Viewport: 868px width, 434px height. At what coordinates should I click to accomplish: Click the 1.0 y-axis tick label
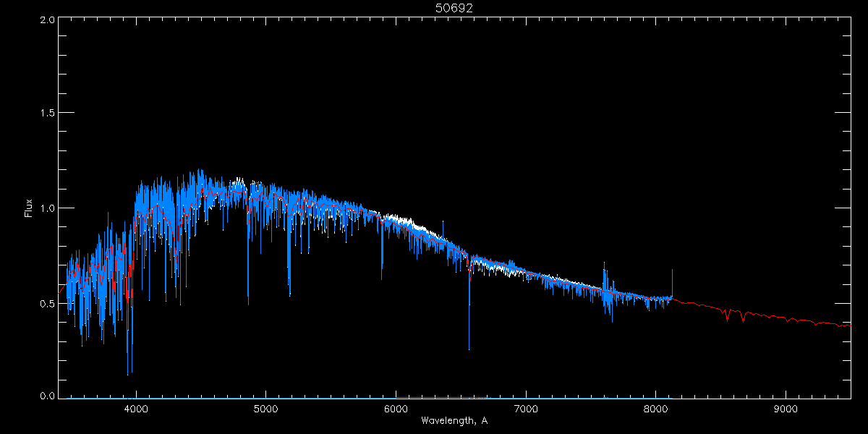point(47,208)
